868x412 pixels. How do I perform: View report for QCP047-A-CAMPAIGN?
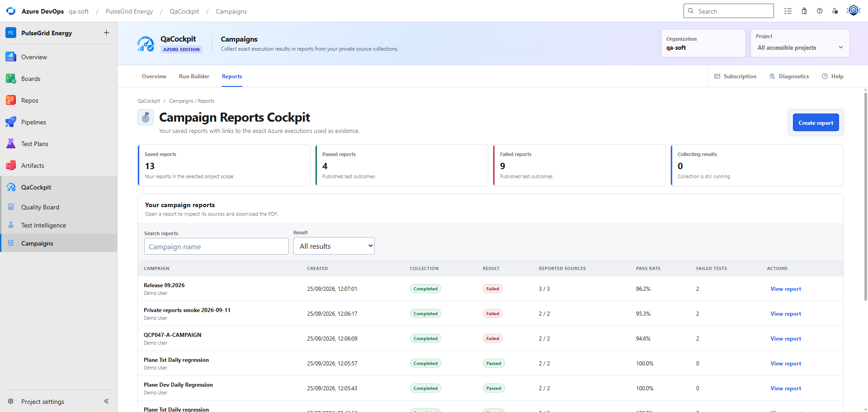click(786, 339)
